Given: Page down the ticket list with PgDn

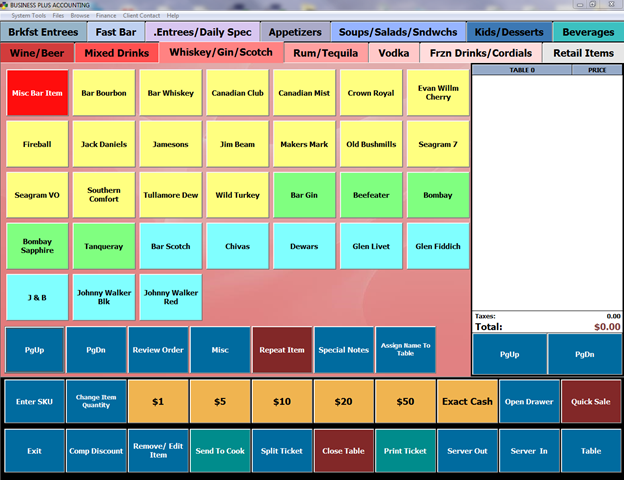Looking at the screenshot, I should pos(584,354).
